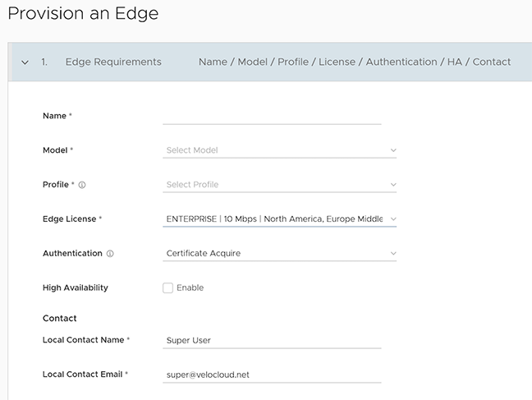Click the Name / Model / Profile summary text
Image resolution: width=532 pixels, height=400 pixels.
point(355,62)
